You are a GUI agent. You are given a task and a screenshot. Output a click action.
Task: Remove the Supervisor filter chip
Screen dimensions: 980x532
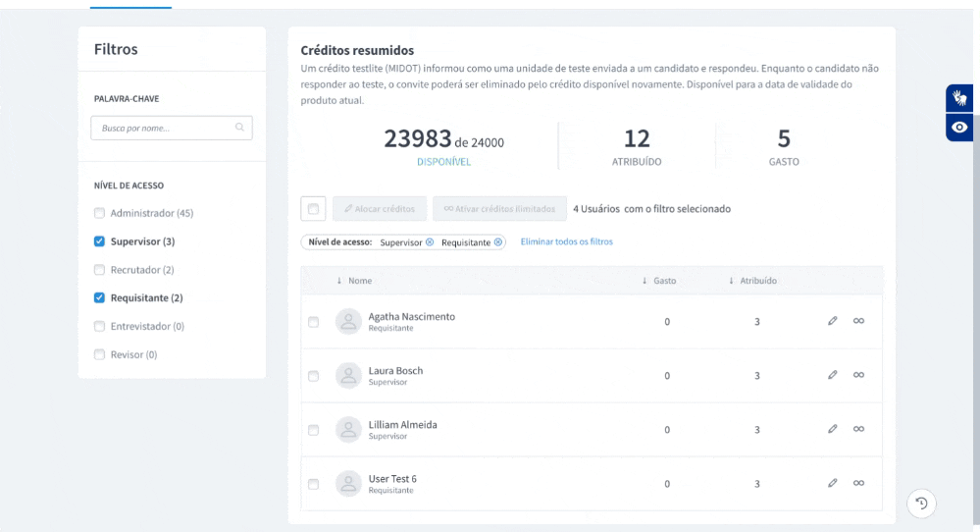click(x=430, y=242)
